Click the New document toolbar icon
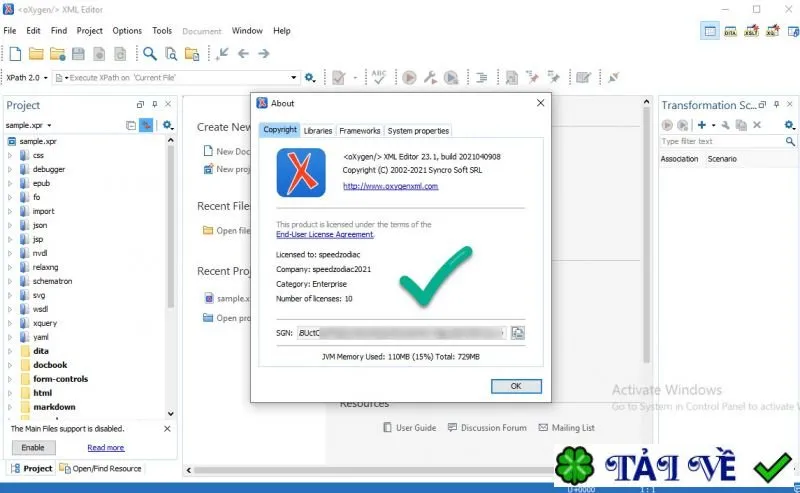Viewport: 800px width, 493px height. [x=15, y=54]
